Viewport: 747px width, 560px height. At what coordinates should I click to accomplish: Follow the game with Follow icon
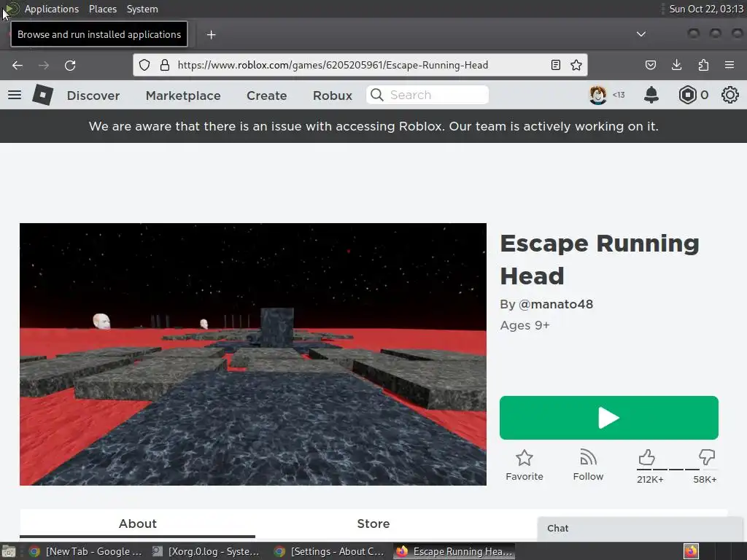point(589,465)
